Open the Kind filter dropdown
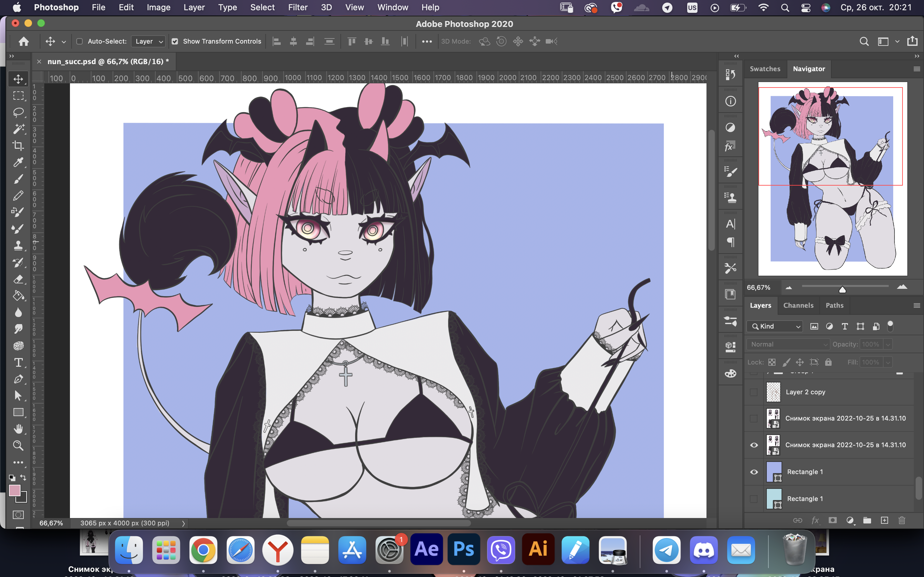The image size is (924, 577). coord(775,326)
